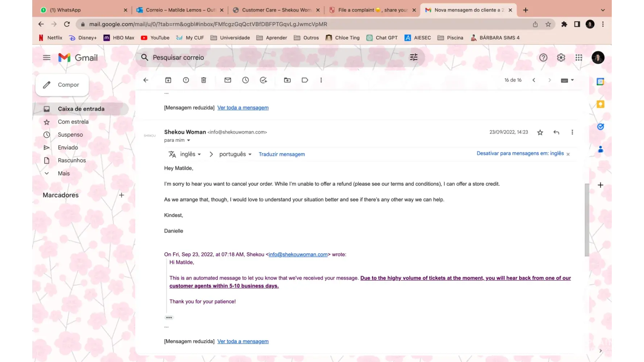Image resolution: width=644 pixels, height=362 pixels.
Task: Delete this conversation with trash icon
Action: tap(204, 80)
